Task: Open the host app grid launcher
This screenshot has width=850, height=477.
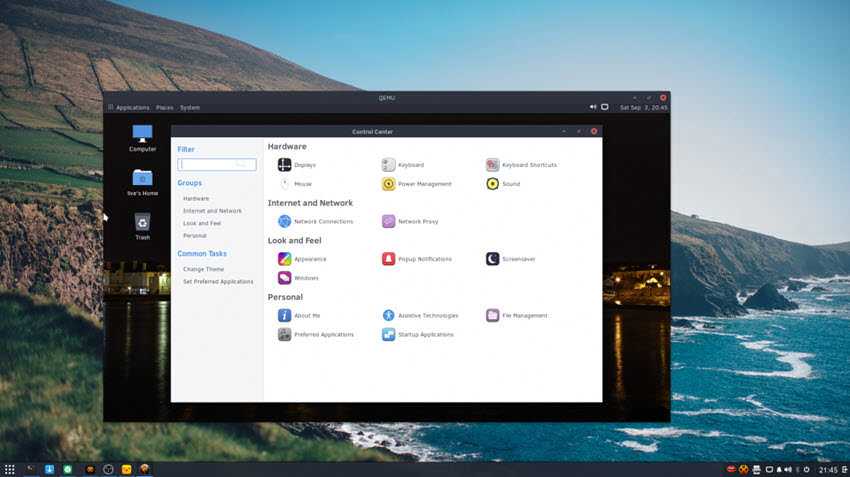Action: 10,469
